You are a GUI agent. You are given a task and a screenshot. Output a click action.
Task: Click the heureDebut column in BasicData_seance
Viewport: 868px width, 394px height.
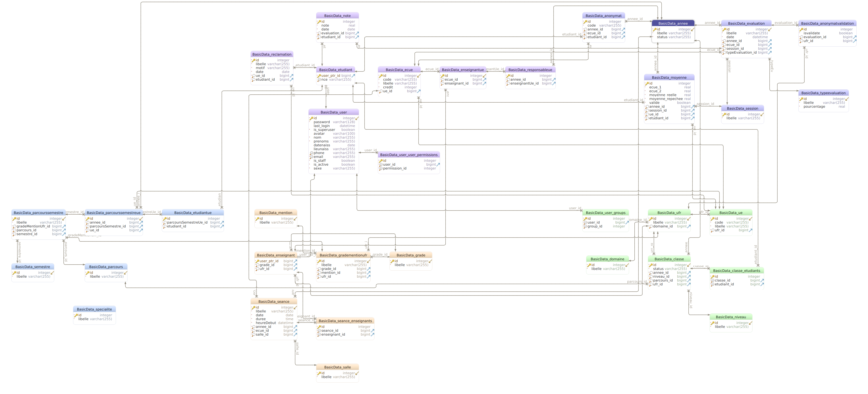(x=265, y=323)
